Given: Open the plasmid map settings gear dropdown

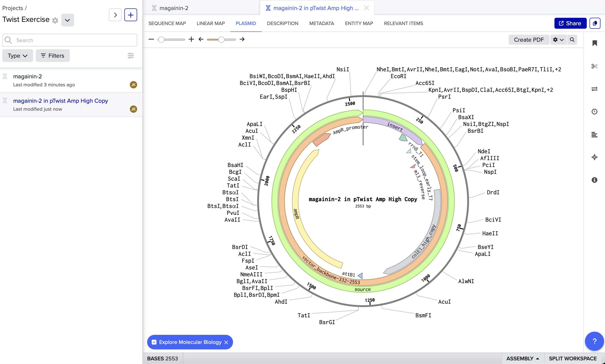Looking at the screenshot, I should [x=558, y=40].
